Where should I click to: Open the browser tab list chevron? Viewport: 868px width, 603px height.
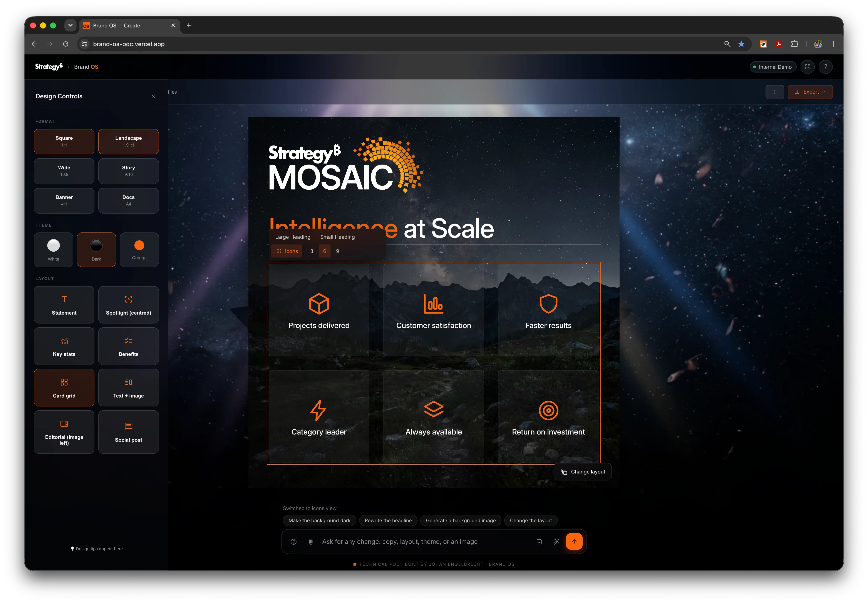[x=70, y=25]
